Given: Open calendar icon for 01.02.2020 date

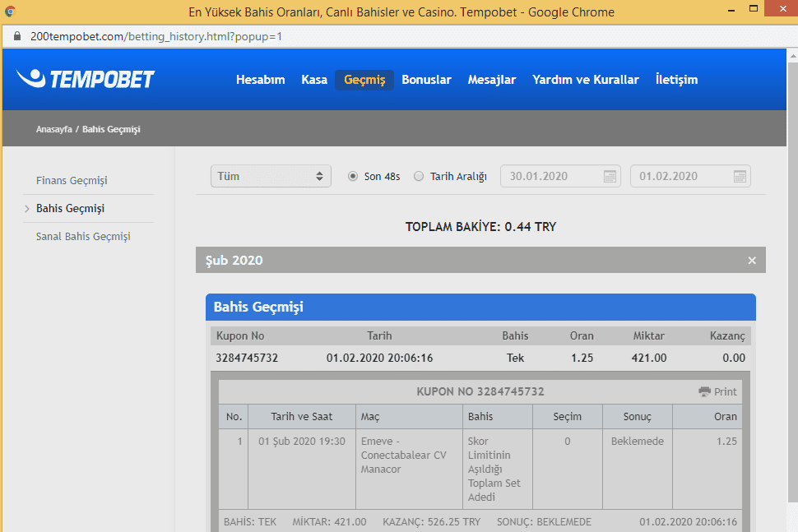Looking at the screenshot, I should coord(740,177).
